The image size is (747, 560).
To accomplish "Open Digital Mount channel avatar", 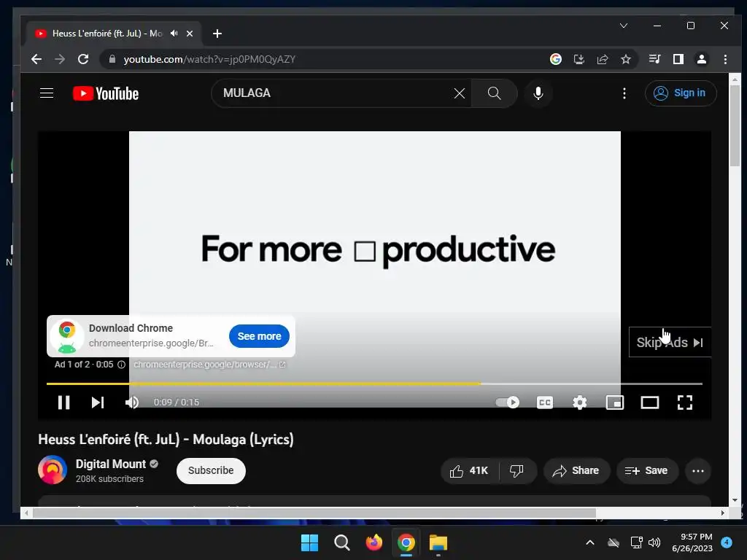I will click(x=53, y=470).
